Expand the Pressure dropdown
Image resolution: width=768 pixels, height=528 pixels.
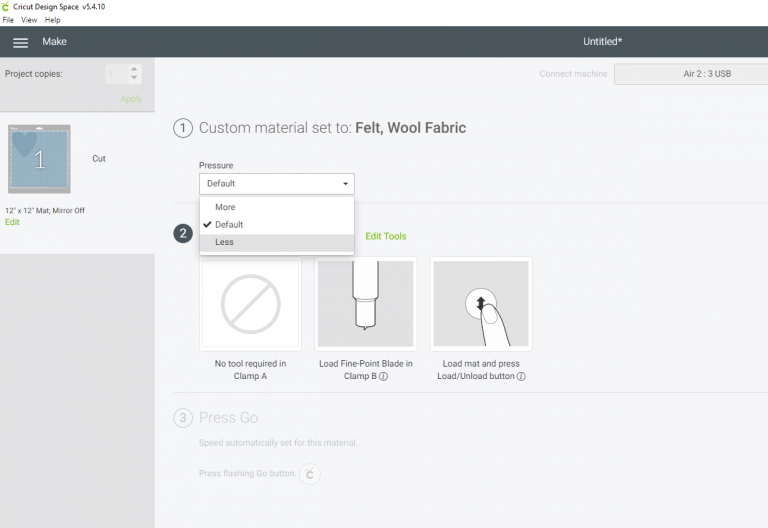(x=276, y=184)
